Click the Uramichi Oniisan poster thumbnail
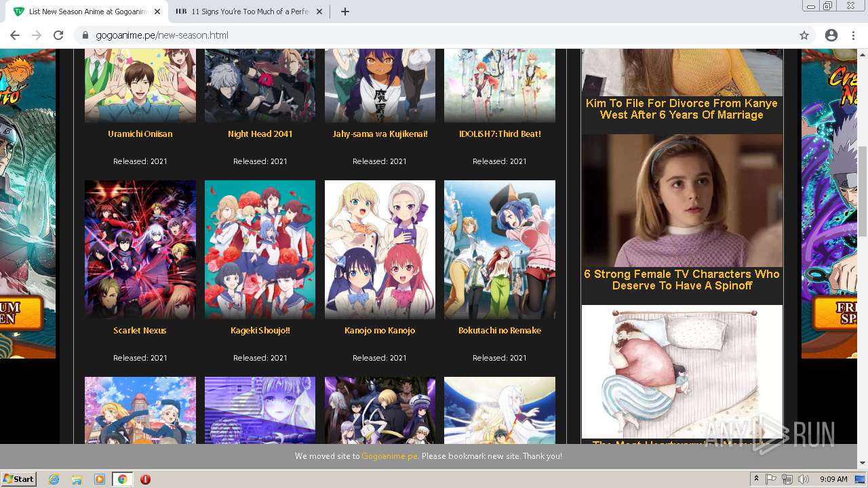 (140, 85)
